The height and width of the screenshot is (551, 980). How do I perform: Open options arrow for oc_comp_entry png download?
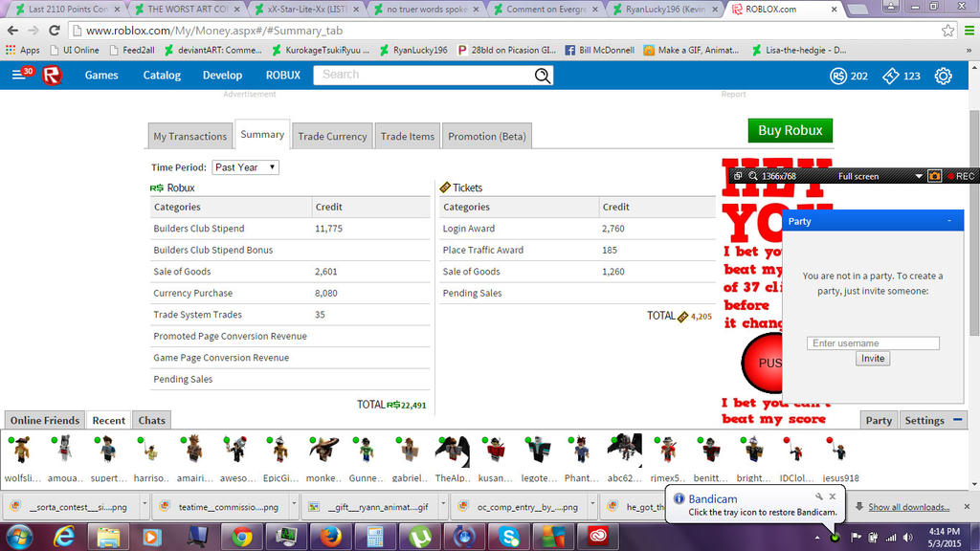click(591, 503)
